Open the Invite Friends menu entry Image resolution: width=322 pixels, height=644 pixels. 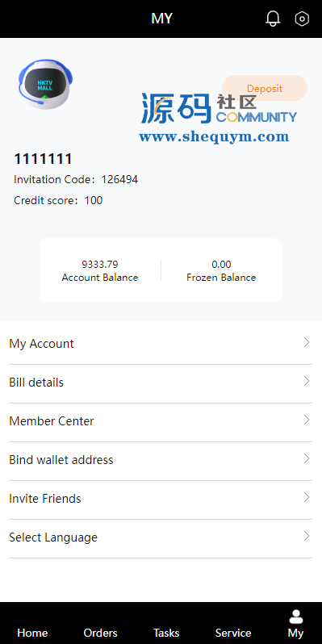pyautogui.click(x=161, y=500)
